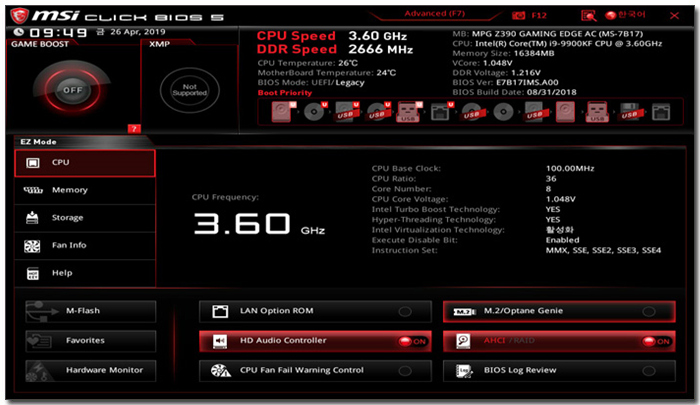Launch M-Flash BIOS update
Screen dimensions: 700x405
click(x=91, y=311)
